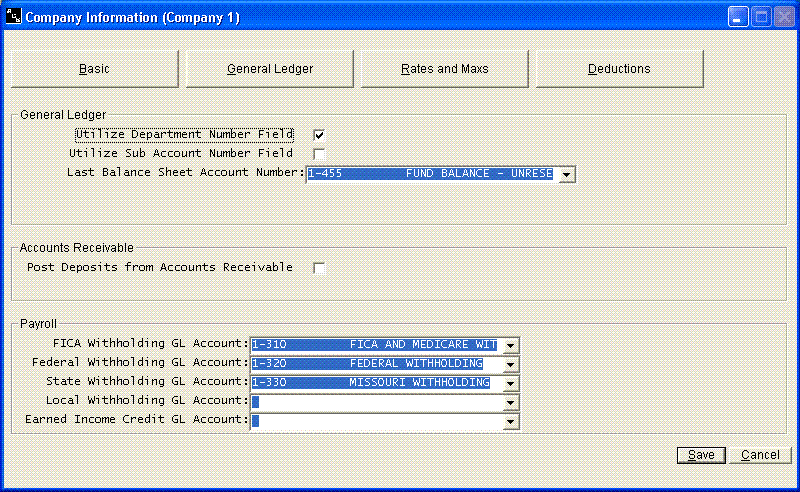Click the Save button

[x=700, y=455]
